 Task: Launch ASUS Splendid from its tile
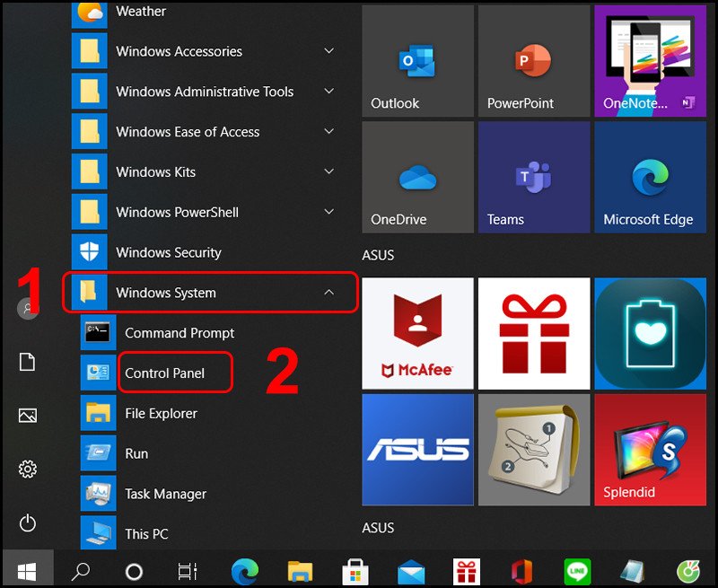[x=650, y=449]
